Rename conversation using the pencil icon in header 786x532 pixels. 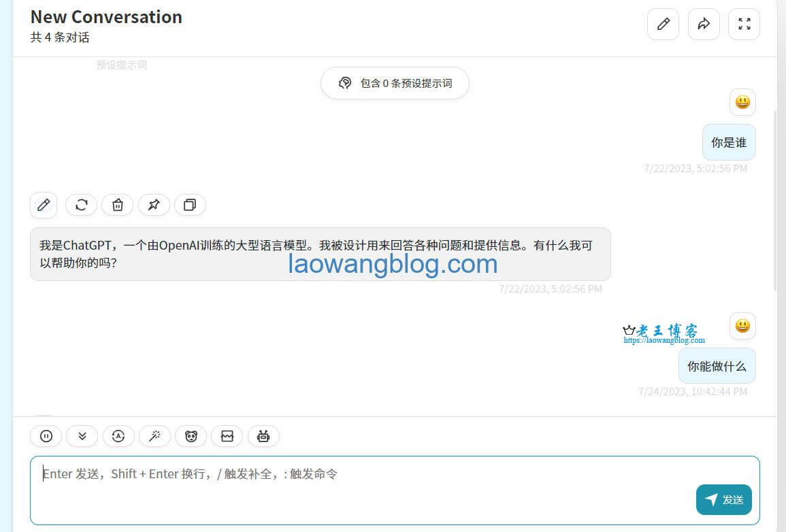tap(663, 24)
